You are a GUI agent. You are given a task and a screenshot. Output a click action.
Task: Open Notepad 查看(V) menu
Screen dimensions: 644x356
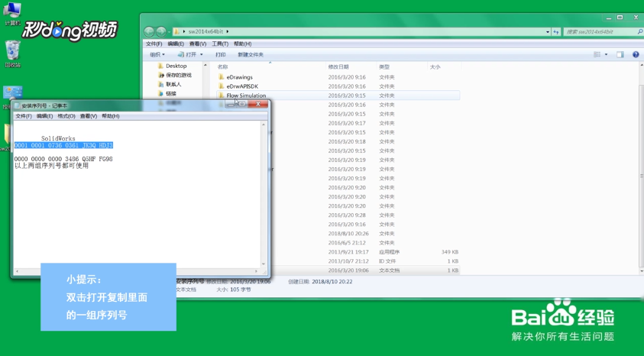pyautogui.click(x=89, y=116)
